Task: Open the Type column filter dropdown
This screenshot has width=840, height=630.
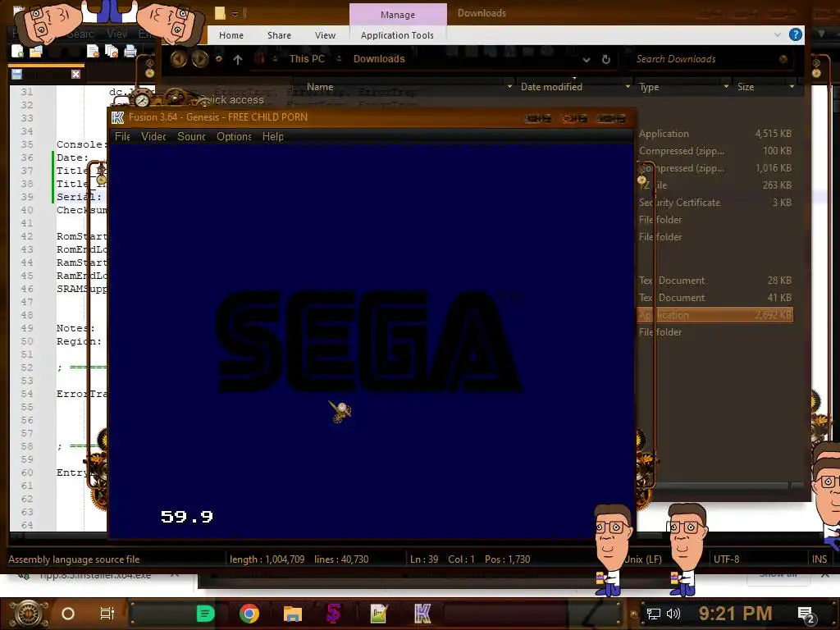Action: click(x=726, y=86)
